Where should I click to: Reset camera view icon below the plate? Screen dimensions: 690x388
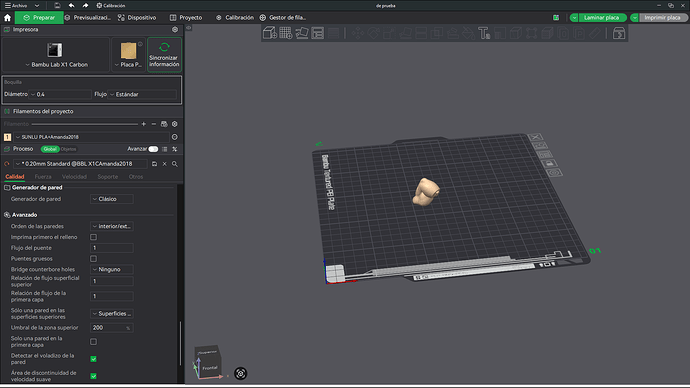click(240, 373)
